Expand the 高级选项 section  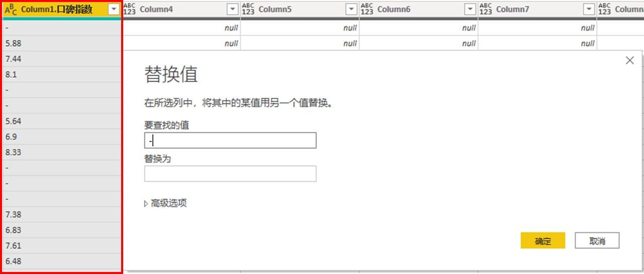pyautogui.click(x=166, y=203)
